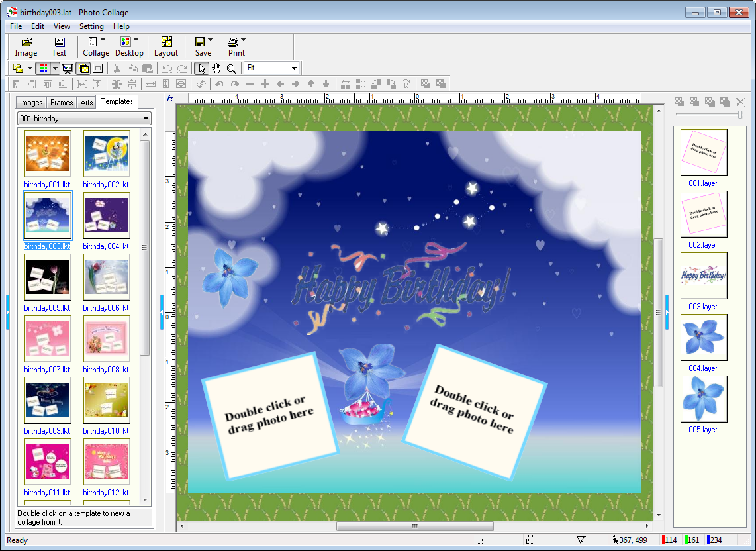
Task: Expand the Fit zoom level dropdown
Action: (293, 68)
